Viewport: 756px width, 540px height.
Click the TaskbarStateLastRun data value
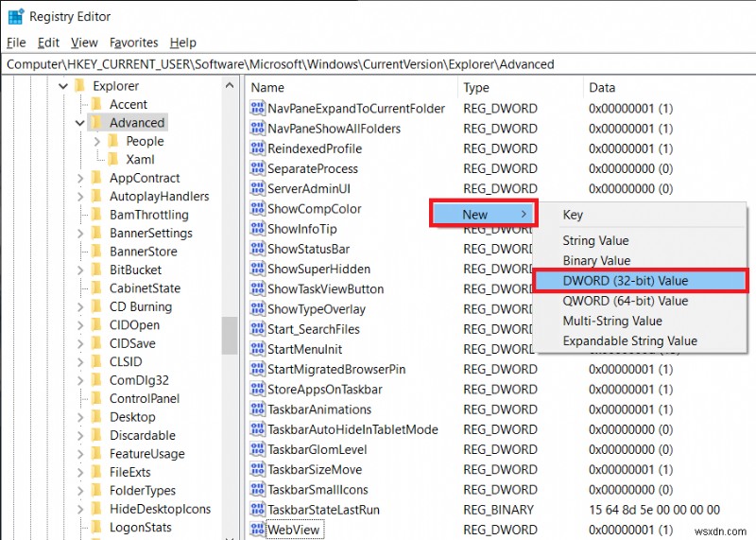[654, 510]
